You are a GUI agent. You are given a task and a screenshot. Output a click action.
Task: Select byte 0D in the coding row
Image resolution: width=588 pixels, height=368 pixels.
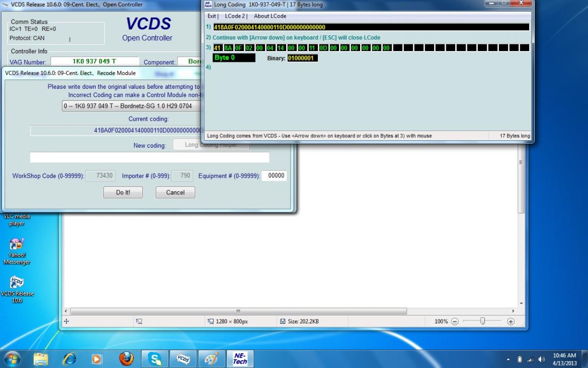(x=323, y=48)
